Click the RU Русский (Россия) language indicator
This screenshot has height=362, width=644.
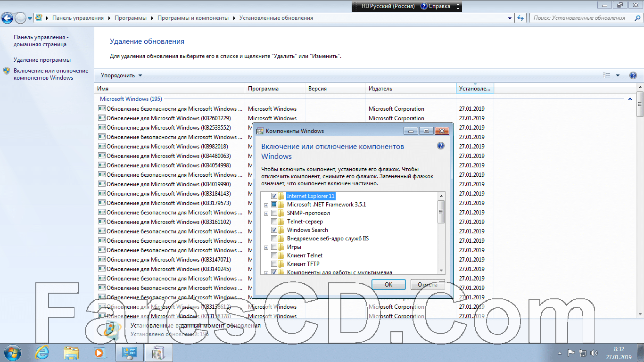(388, 6)
